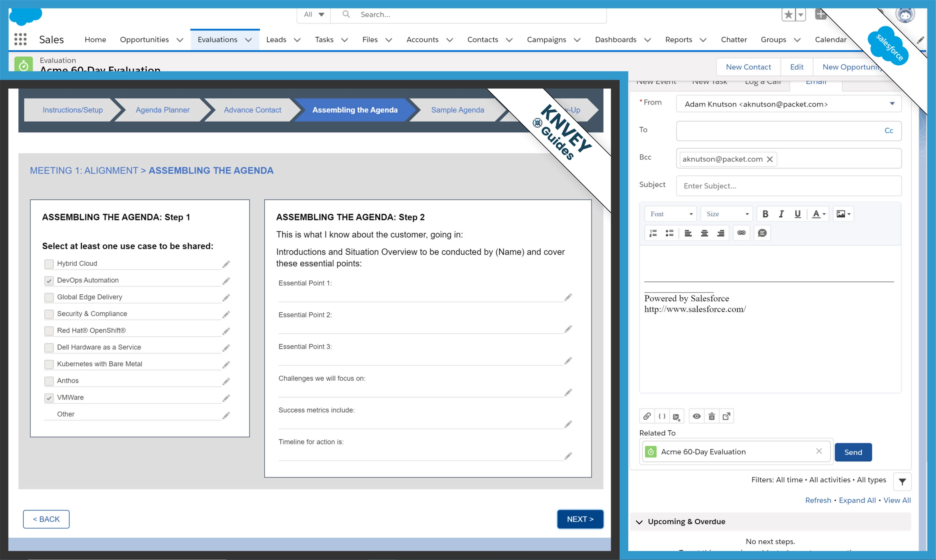Align email text right

point(720,233)
